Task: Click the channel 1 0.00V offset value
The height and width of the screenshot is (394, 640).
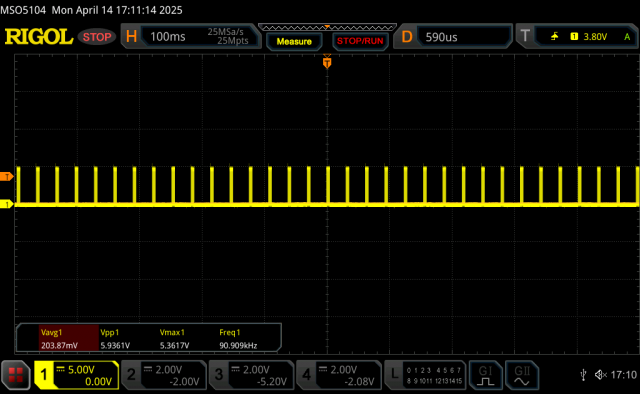Action: tap(98, 382)
